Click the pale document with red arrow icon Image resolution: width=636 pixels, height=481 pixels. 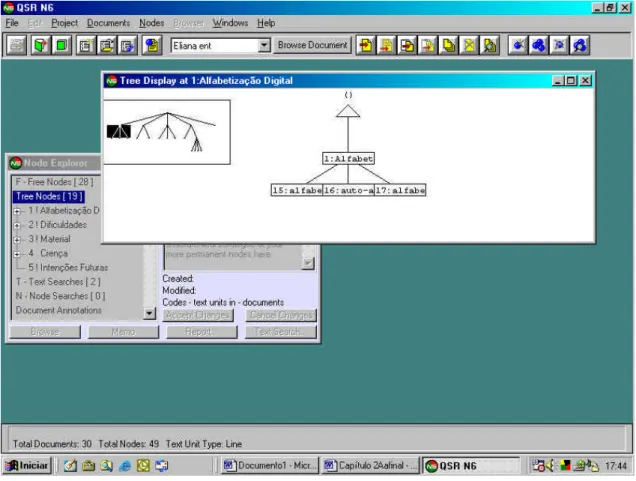point(428,45)
